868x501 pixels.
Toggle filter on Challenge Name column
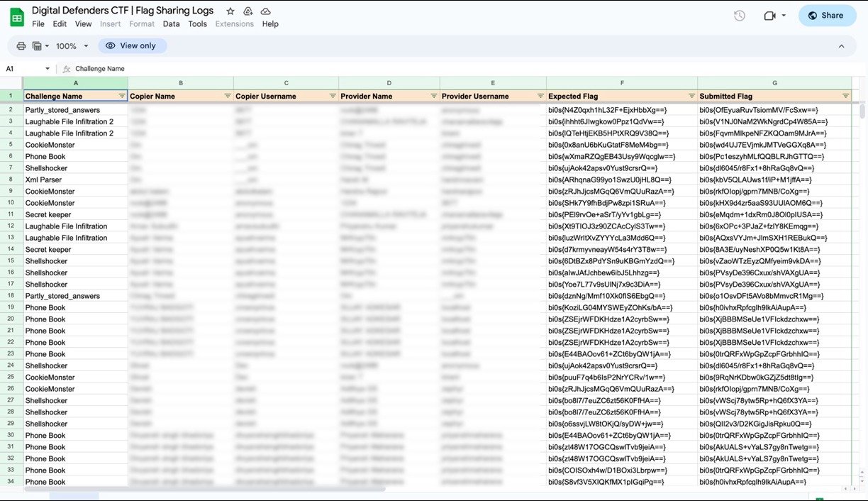click(121, 96)
